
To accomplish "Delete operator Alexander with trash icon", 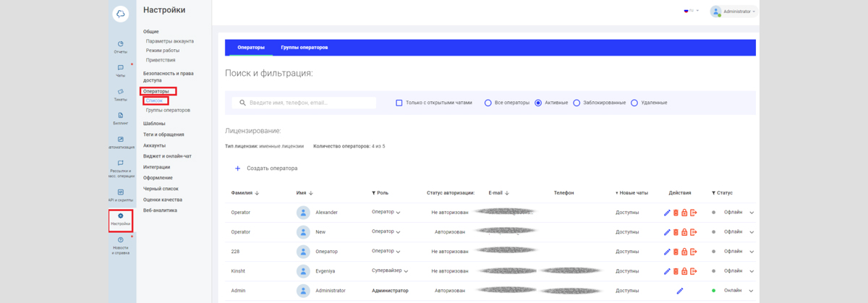I will (676, 213).
